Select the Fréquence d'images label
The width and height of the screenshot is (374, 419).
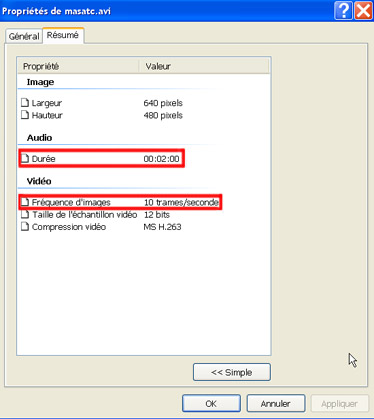71,202
